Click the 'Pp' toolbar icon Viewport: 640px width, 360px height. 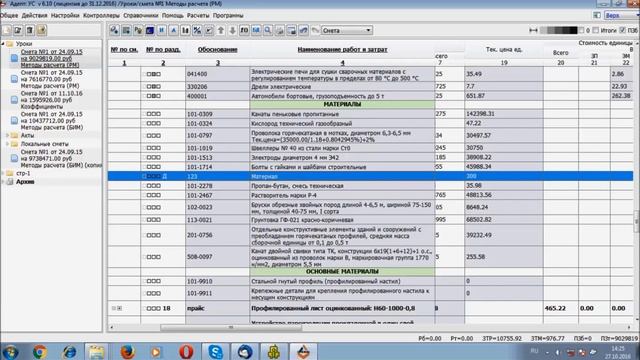tap(138, 30)
